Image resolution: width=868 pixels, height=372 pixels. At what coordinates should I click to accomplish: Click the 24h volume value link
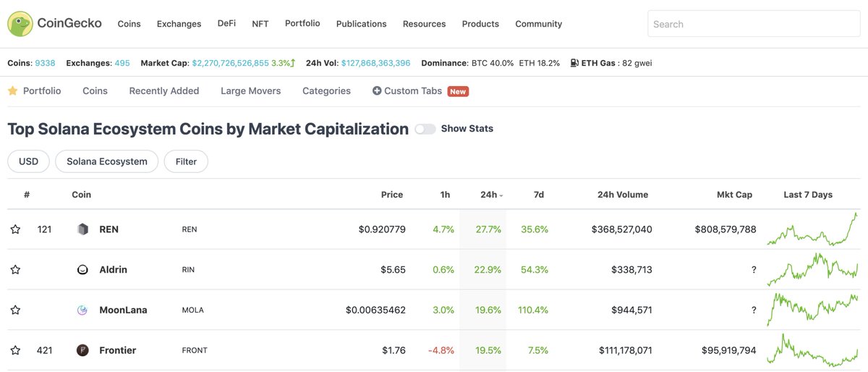point(375,63)
